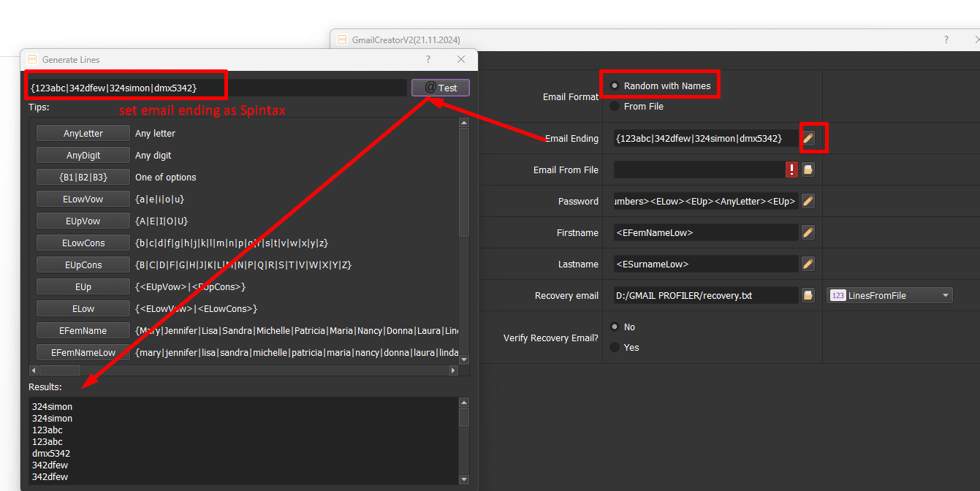Insert the EFemNameLow macro
The image size is (980, 491).
83,353
